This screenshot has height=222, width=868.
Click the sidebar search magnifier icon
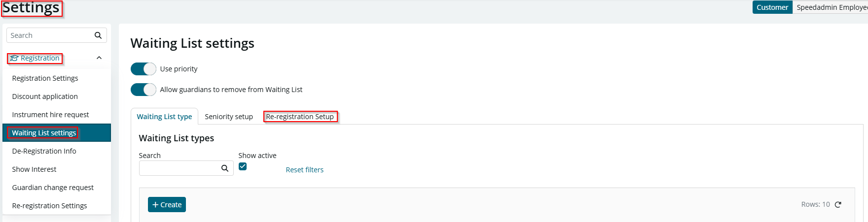pyautogui.click(x=98, y=35)
